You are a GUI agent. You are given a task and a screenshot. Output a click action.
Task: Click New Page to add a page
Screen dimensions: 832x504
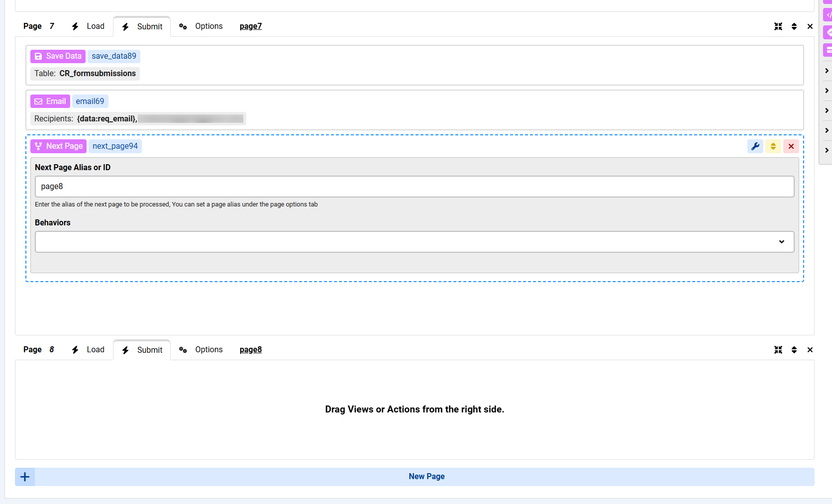(426, 476)
